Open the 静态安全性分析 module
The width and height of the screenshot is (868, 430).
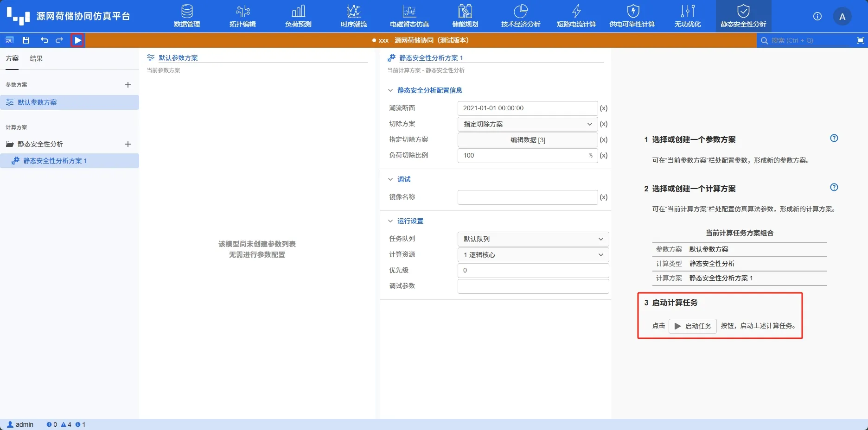tap(743, 16)
